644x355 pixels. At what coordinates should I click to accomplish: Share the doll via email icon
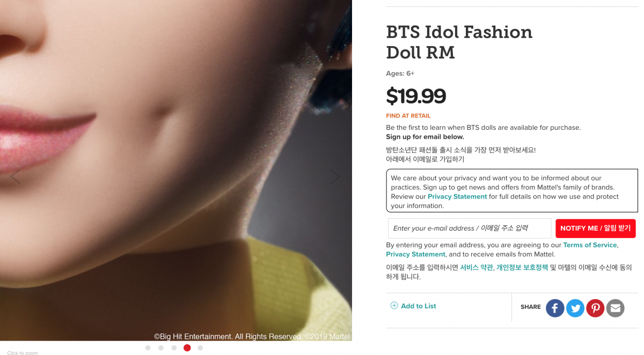(x=615, y=308)
